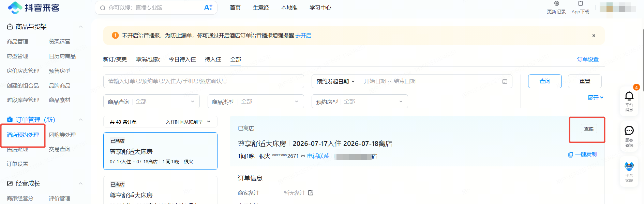Viewport: 644px width, 204px height.
Task: Focus the top search box
Action: [156, 8]
